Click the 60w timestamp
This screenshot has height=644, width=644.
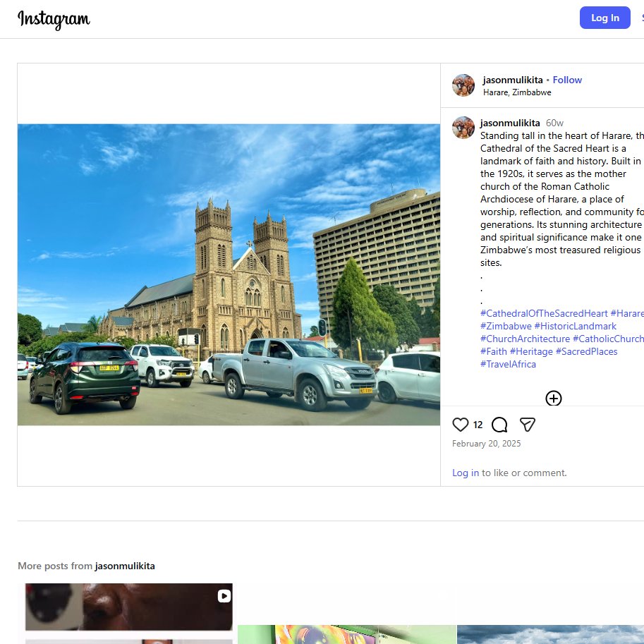[x=554, y=123]
